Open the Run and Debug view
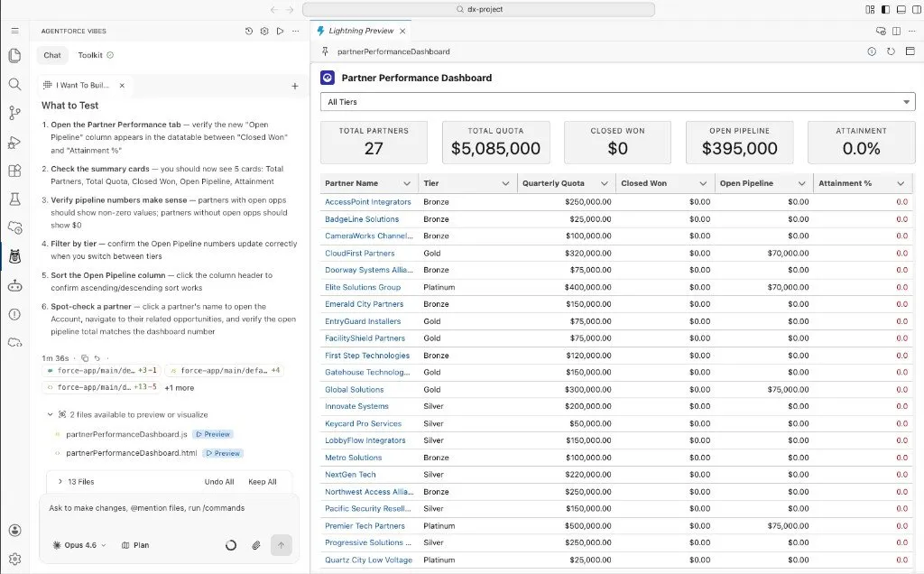 tap(14, 142)
